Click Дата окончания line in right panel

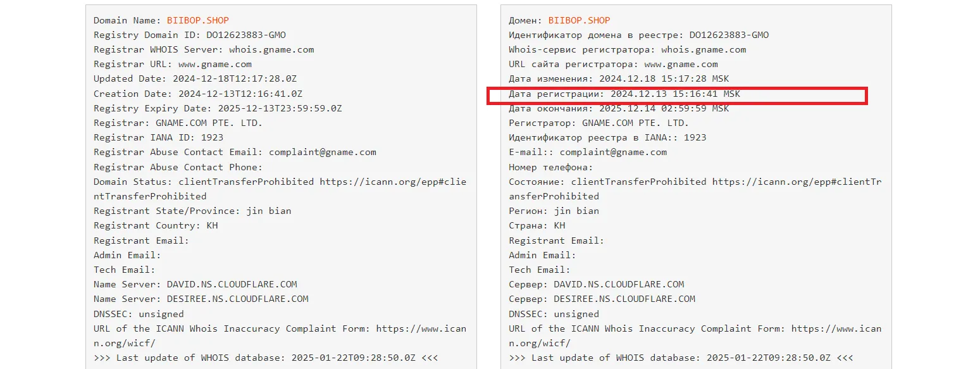619,108
